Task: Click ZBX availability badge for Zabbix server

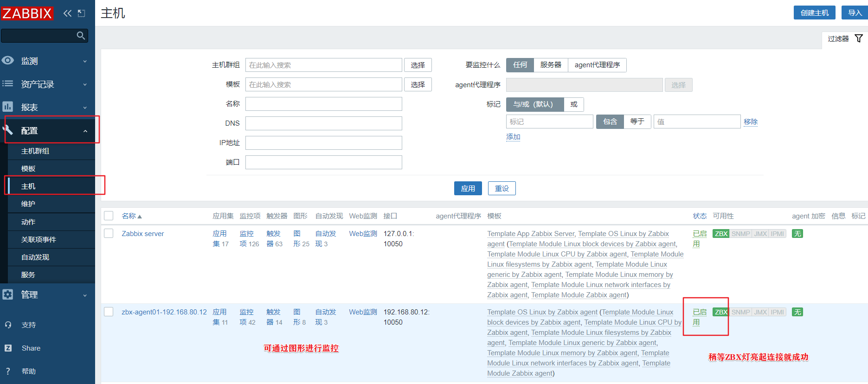Action: pos(721,234)
